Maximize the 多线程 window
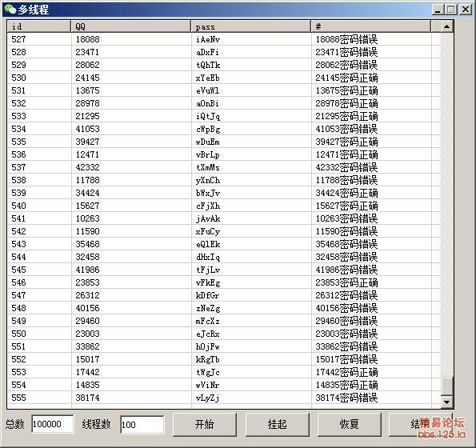Screen dimensions: 476x448 451,10
